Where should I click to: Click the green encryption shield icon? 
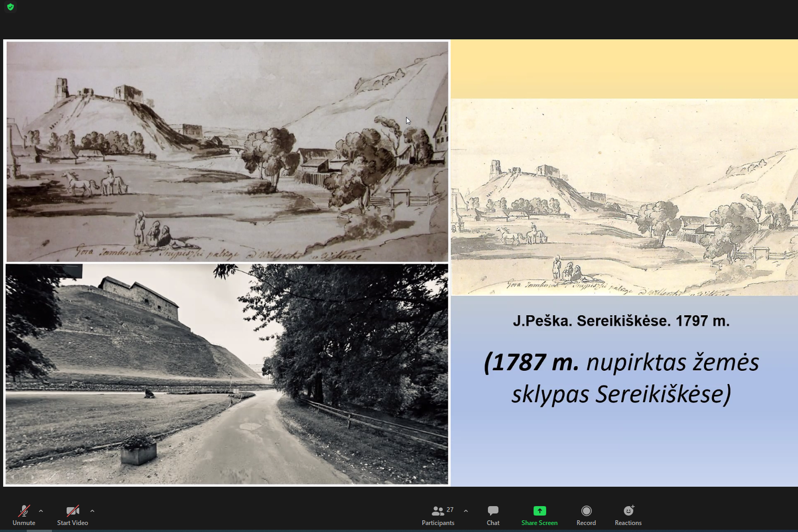click(10, 7)
